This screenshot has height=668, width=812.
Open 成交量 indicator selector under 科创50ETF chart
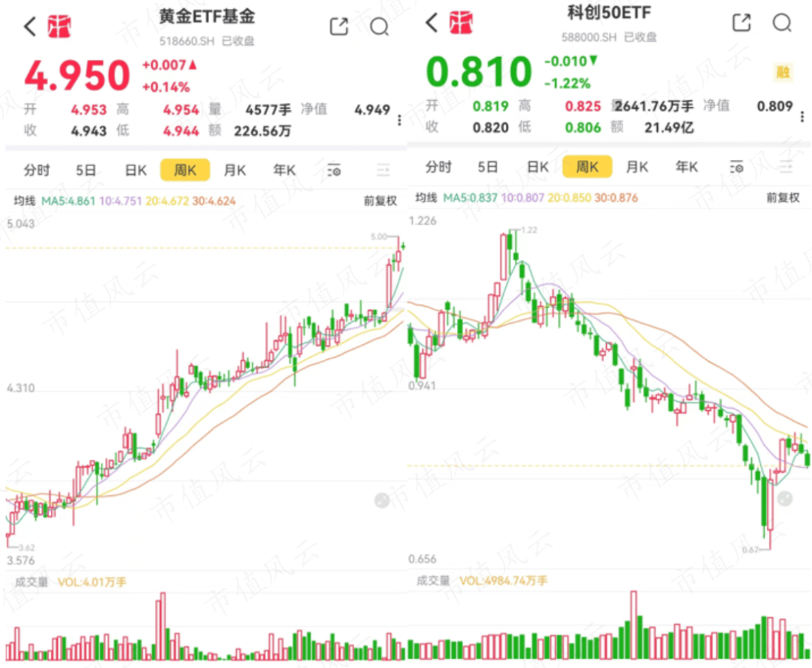432,581
